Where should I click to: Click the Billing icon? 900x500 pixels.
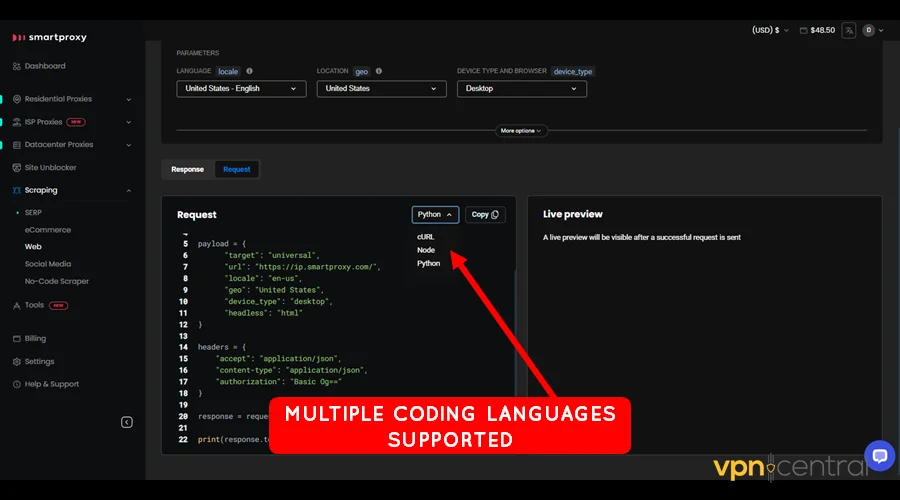pos(17,339)
